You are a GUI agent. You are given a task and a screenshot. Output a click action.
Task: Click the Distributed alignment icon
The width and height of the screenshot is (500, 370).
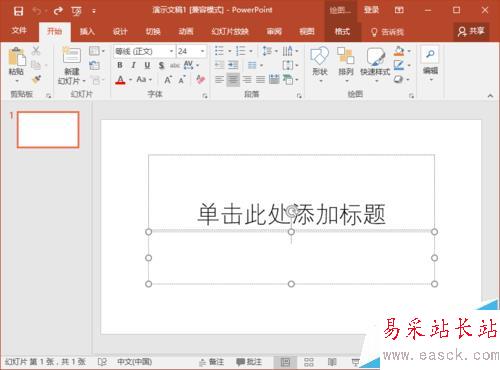tap(274, 80)
